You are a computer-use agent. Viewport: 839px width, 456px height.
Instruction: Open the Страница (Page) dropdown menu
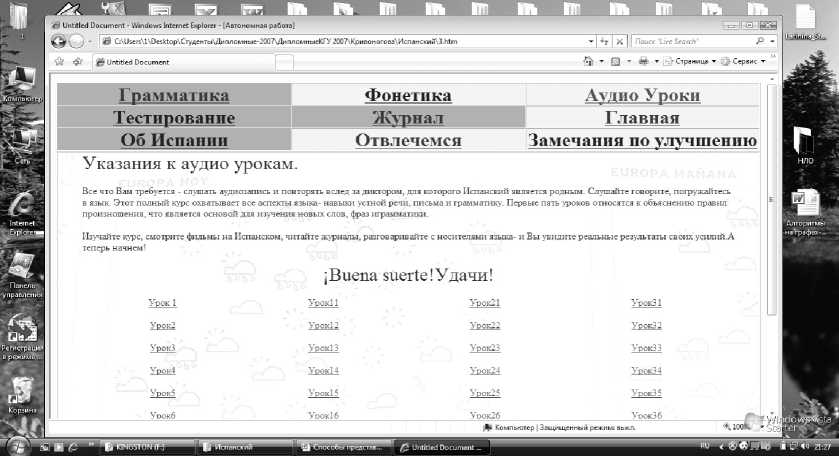691,62
